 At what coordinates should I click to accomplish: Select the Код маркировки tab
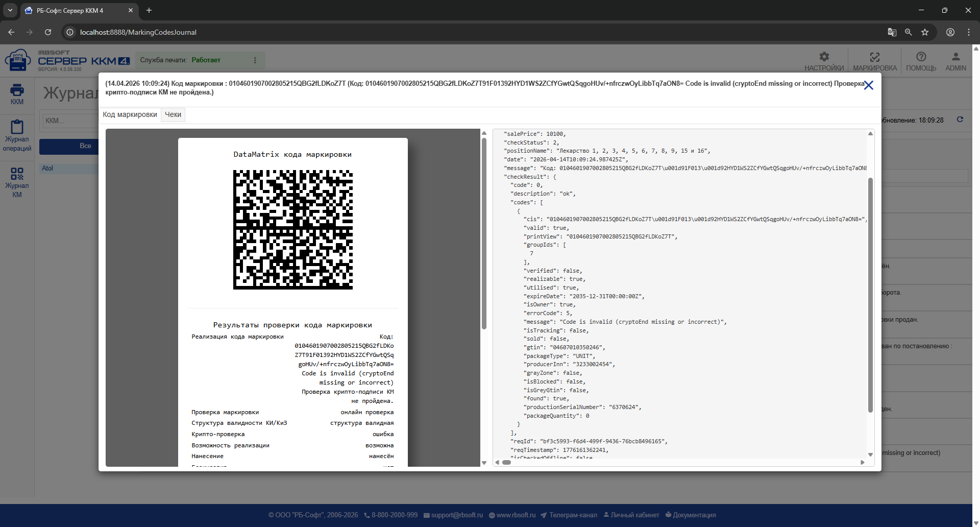coord(130,114)
